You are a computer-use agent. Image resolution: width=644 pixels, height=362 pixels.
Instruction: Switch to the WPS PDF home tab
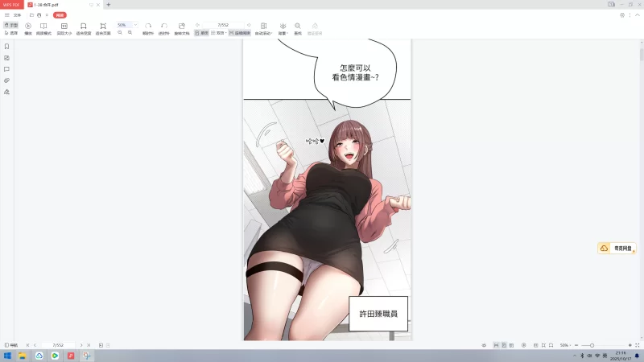tap(11, 4)
